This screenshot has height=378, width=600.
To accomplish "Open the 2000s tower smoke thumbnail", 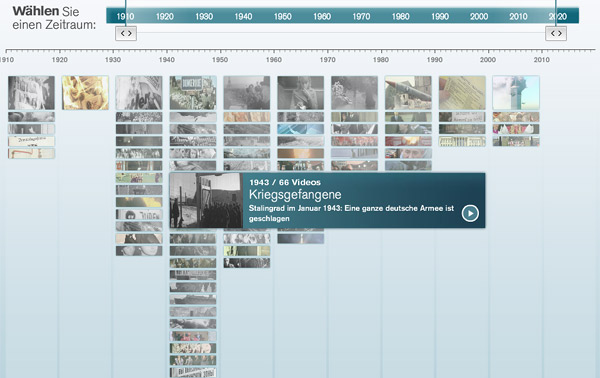I will tap(516, 93).
